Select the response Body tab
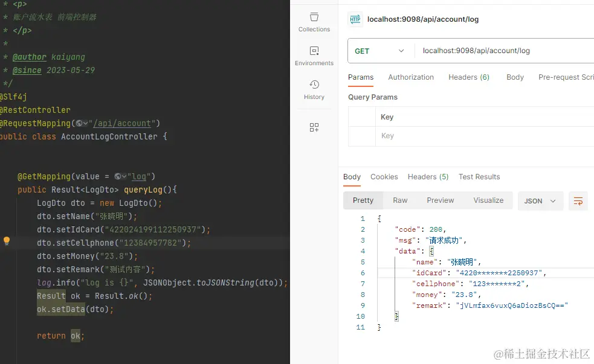This screenshot has width=594, height=364. 352,177
